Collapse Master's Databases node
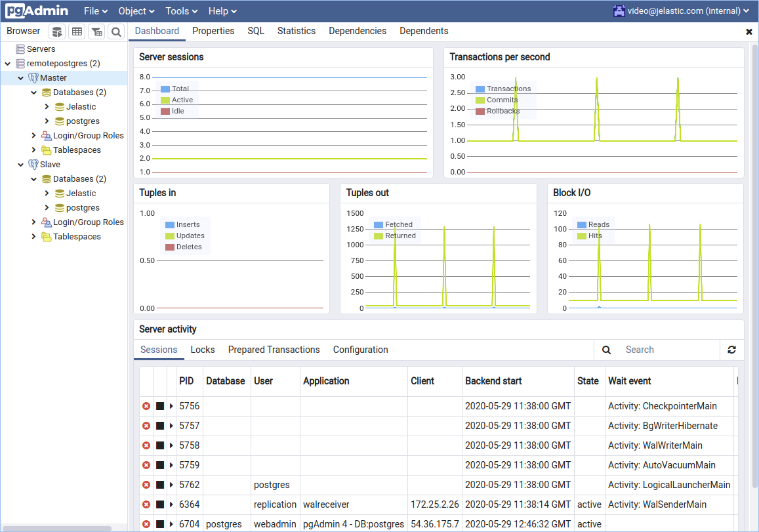Screen dimensions: 759x532 34,92
